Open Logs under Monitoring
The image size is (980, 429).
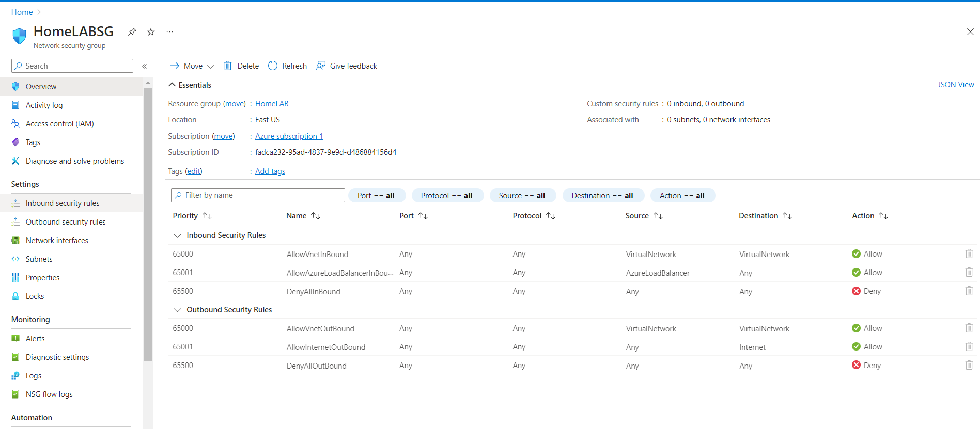click(x=71, y=376)
